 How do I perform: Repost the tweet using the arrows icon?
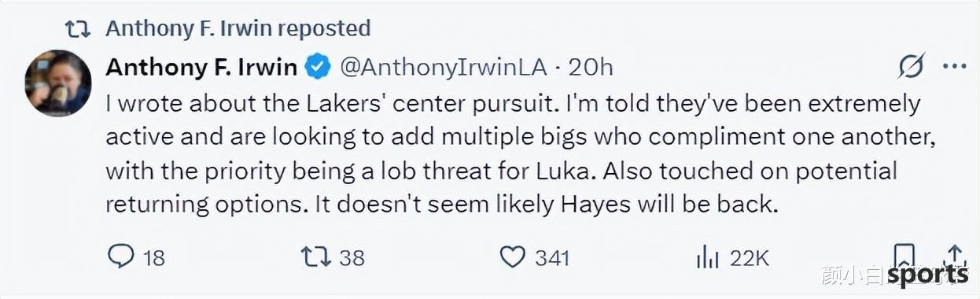tap(316, 257)
